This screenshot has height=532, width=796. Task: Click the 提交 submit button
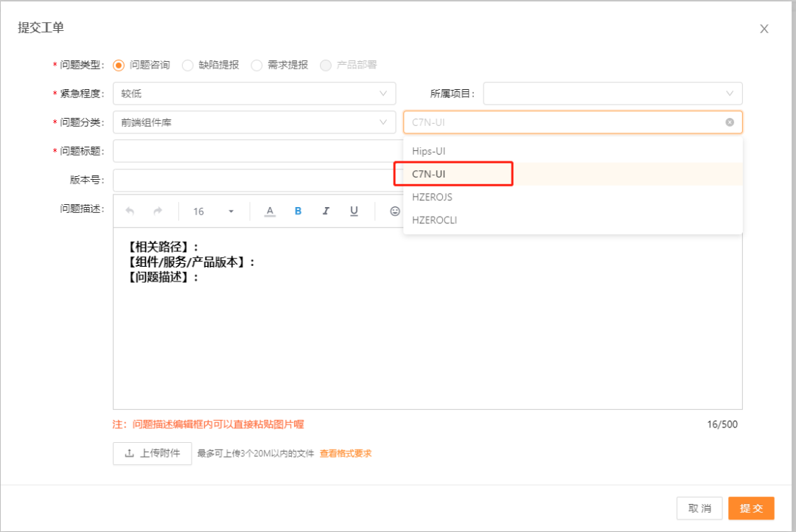point(751,508)
